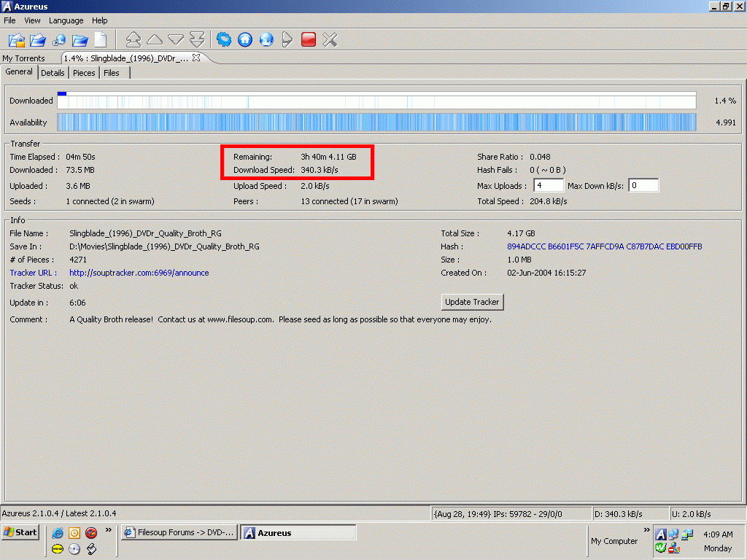Open the Help menu
This screenshot has width=747, height=560.
coord(99,20)
